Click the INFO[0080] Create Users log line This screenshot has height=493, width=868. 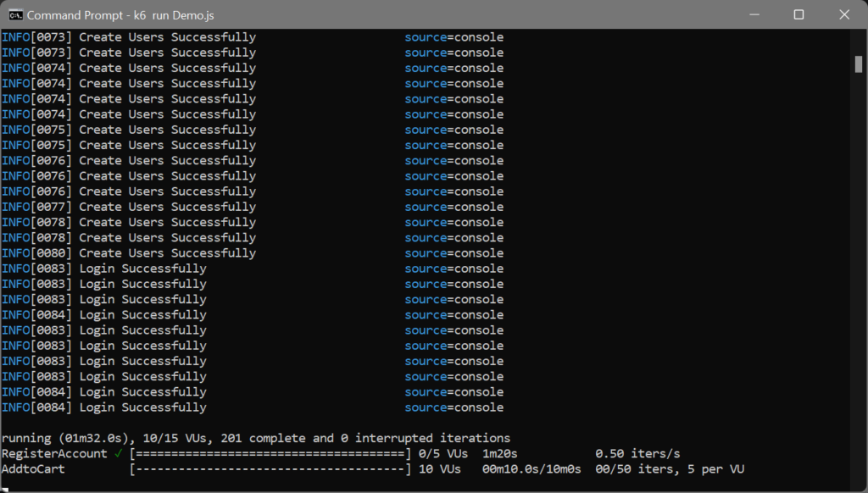[129, 253]
